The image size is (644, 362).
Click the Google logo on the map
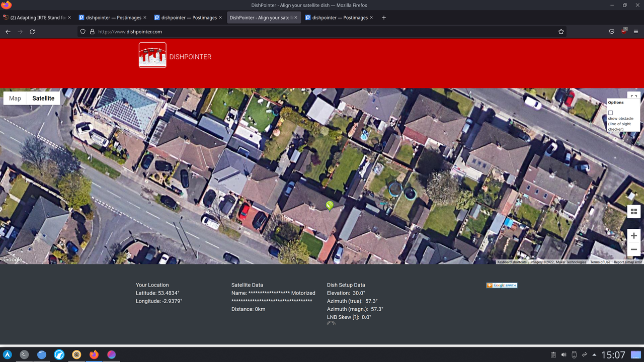13,259
